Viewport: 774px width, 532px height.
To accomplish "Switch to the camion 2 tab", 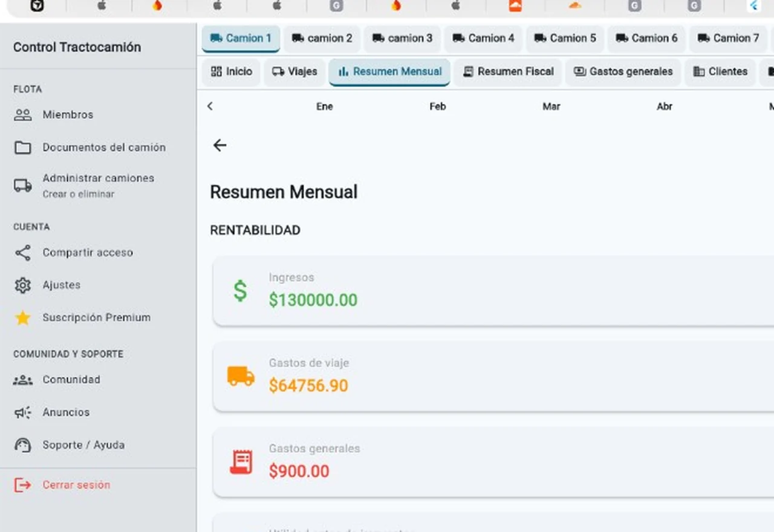I will click(x=322, y=38).
